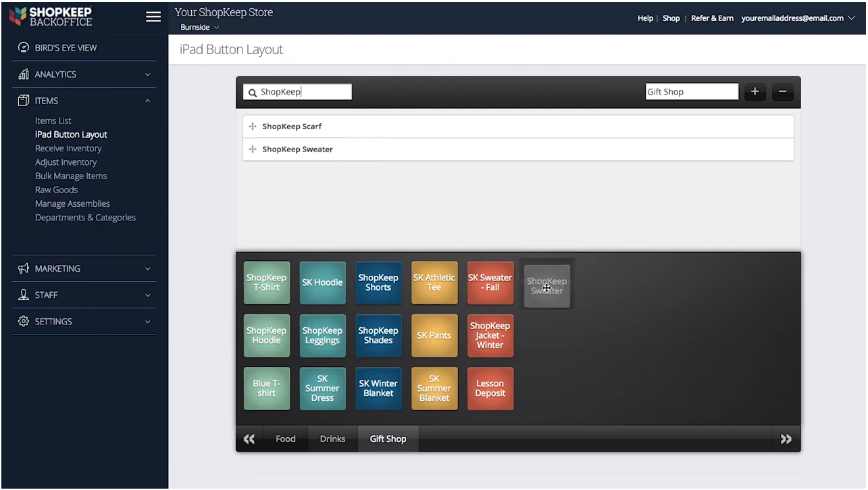
Task: Click the ShopKeep Hoodie button
Action: 267,335
